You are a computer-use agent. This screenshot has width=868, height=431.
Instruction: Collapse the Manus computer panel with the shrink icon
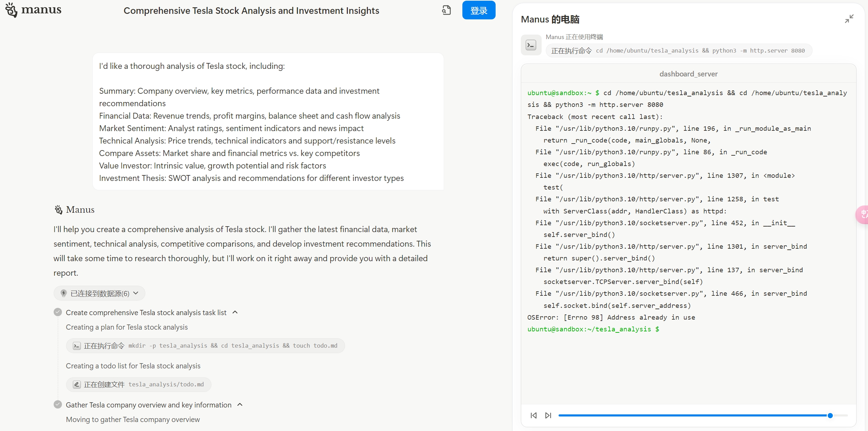point(849,19)
